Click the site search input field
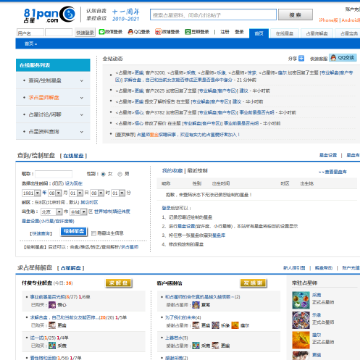 (x=213, y=15)
